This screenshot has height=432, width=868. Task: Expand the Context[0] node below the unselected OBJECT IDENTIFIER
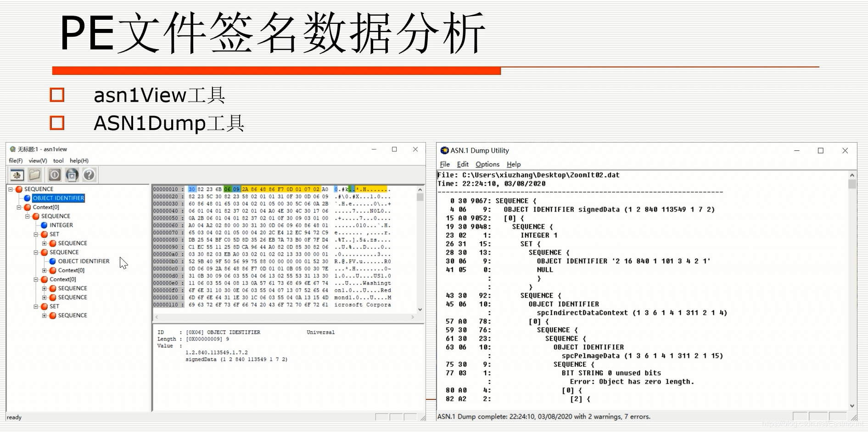click(x=44, y=271)
